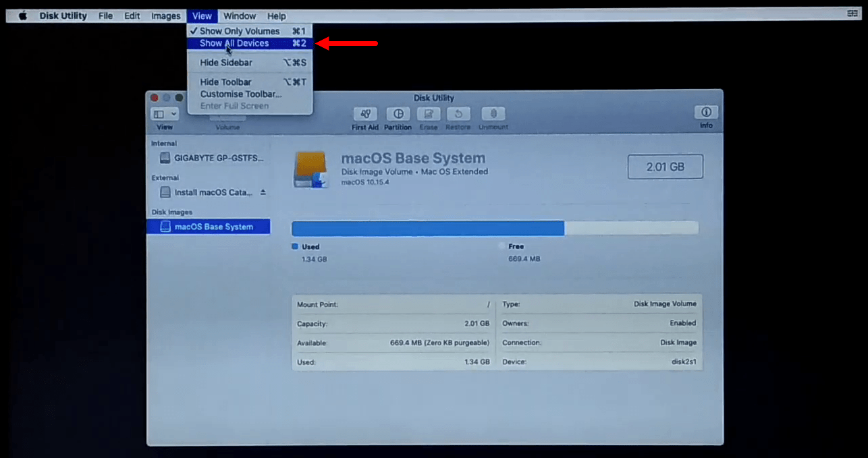The image size is (868, 458).
Task: Click the Restore toolbar icon
Action: (x=458, y=114)
